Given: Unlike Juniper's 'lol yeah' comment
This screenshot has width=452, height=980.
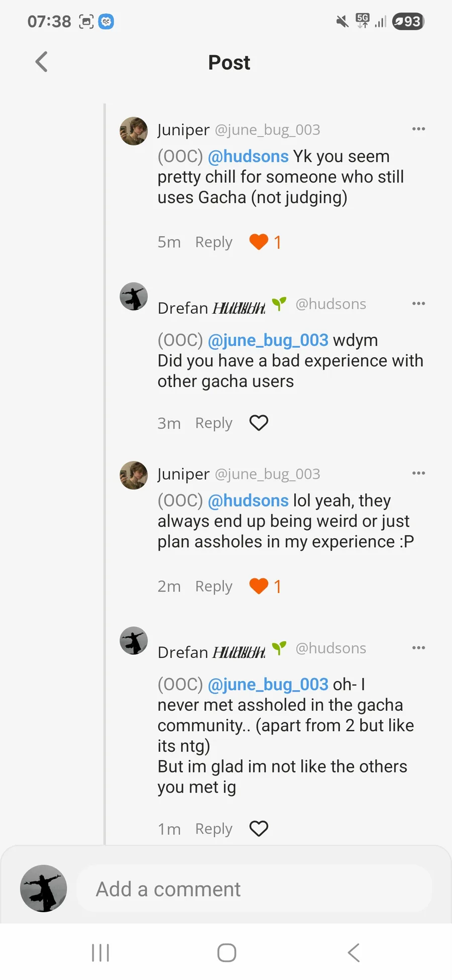Looking at the screenshot, I should point(259,586).
